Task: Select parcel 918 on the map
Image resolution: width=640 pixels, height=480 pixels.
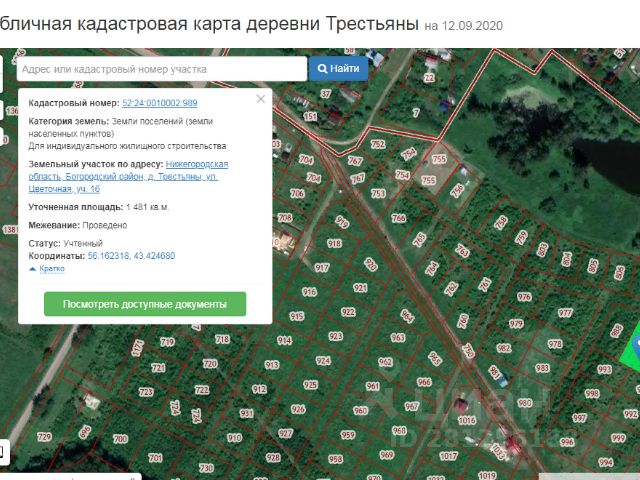Action: pyautogui.click(x=334, y=244)
